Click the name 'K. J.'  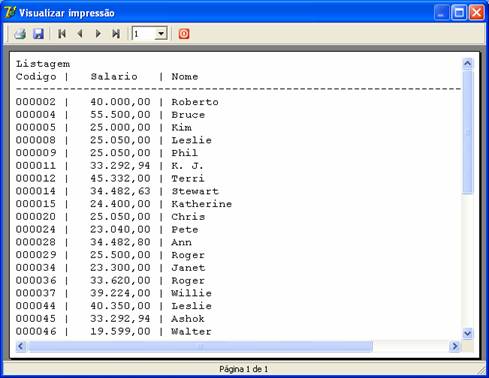point(187,166)
